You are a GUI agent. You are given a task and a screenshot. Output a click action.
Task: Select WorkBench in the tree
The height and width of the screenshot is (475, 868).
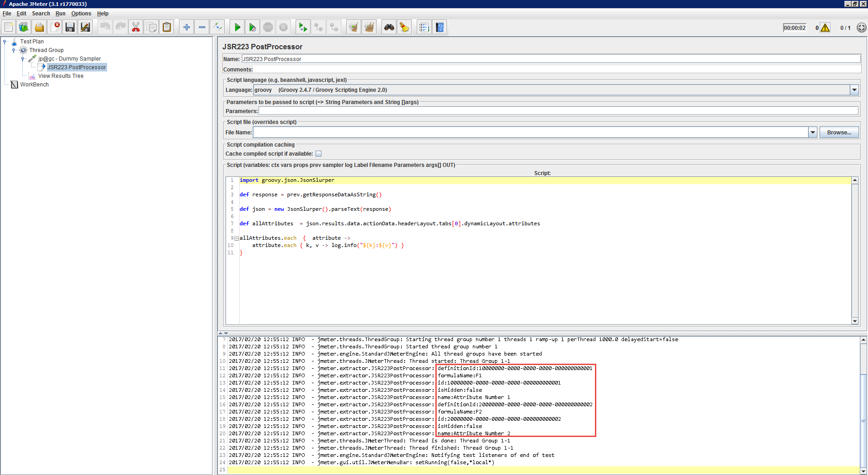[x=34, y=85]
